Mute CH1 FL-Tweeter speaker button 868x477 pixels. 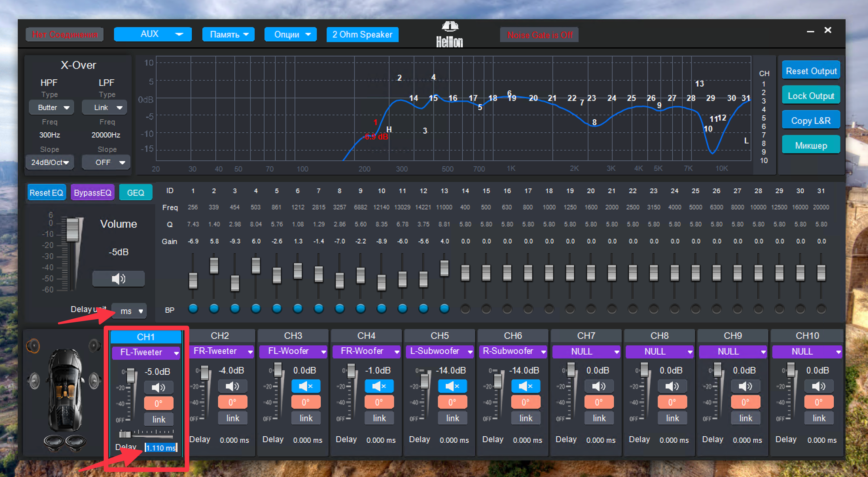tap(158, 387)
